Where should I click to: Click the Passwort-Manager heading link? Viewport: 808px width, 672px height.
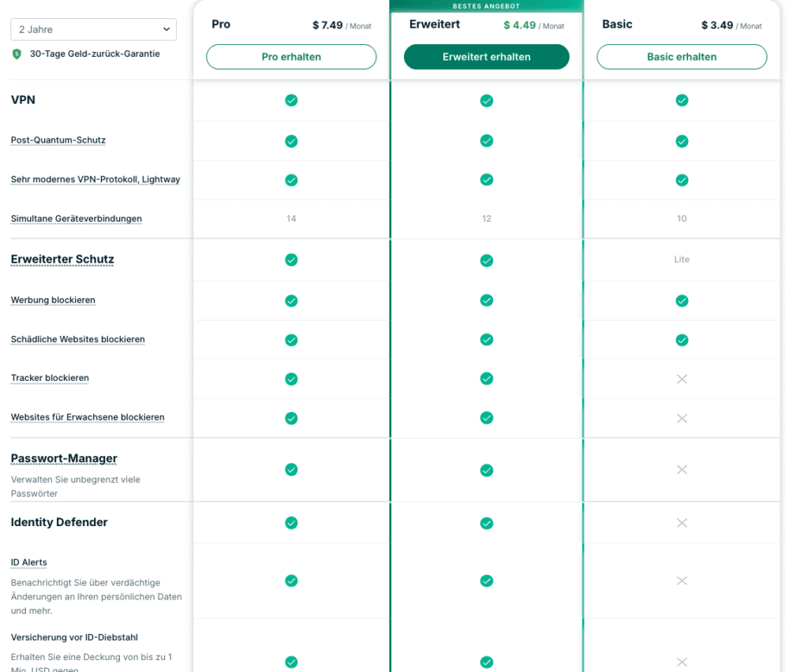[x=64, y=458]
